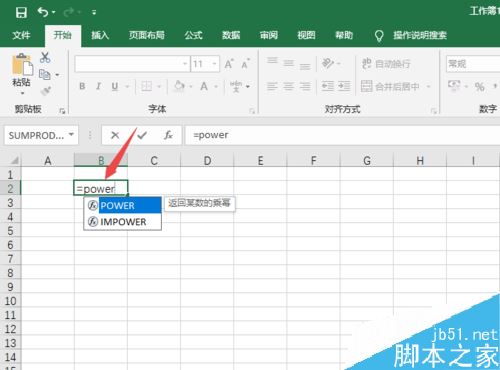Click the Redo arrow icon
Viewport: 500px width, 370px height.
(68, 13)
